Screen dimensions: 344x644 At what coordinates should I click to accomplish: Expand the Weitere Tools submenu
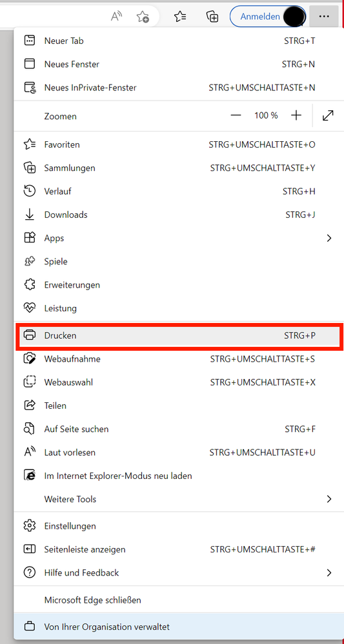coord(179,500)
